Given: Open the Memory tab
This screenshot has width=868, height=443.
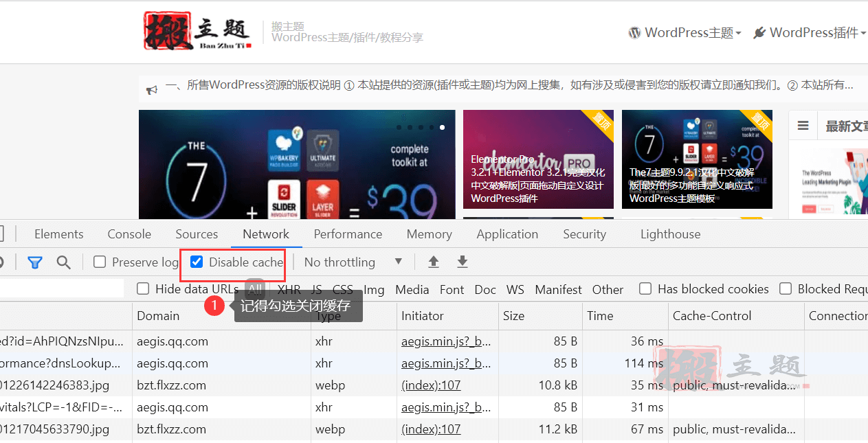Looking at the screenshot, I should 430,234.
